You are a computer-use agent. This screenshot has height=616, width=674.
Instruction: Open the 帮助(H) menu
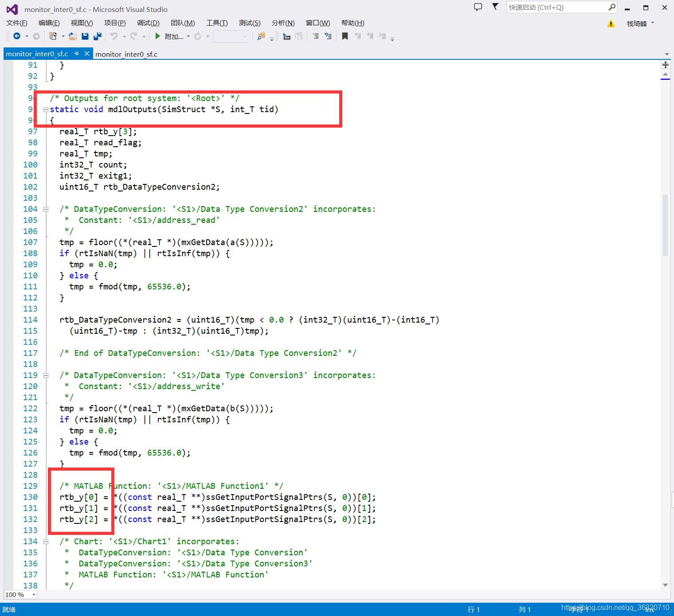tap(353, 23)
